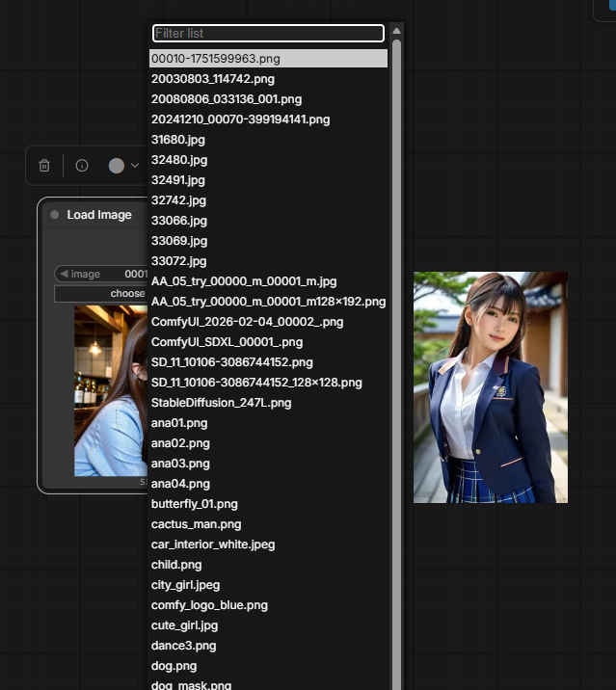Select 00010-1751599963.png
616x690 pixels.
click(268, 59)
